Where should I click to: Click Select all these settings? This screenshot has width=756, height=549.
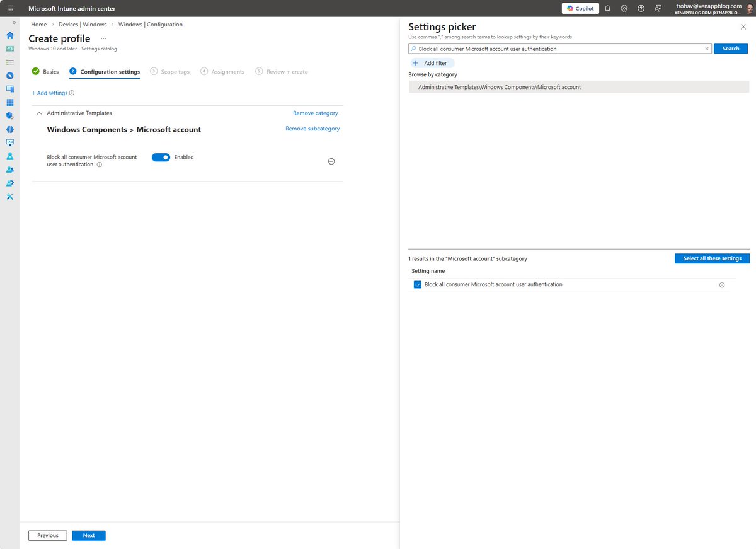tap(712, 258)
